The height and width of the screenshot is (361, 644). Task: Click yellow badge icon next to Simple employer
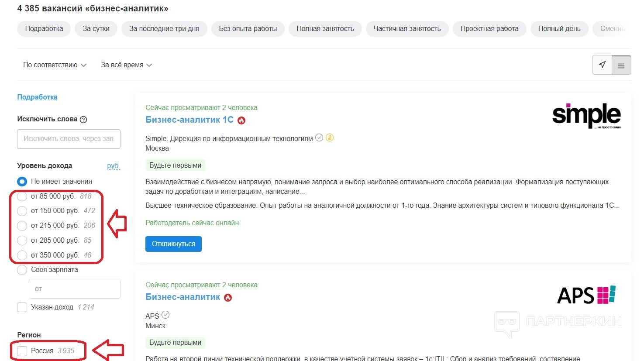click(330, 138)
